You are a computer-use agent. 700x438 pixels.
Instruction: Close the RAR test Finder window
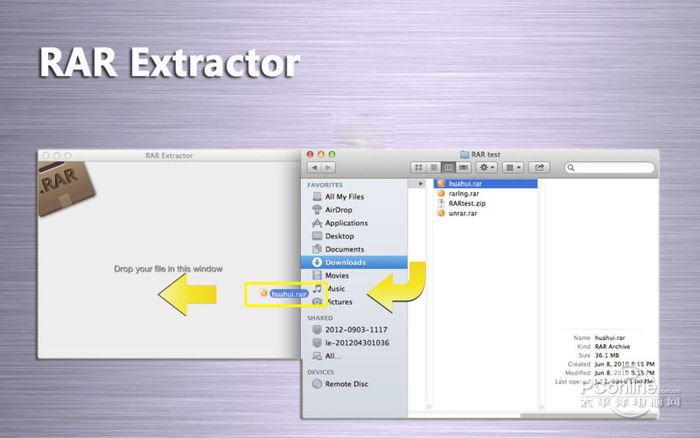coord(310,154)
